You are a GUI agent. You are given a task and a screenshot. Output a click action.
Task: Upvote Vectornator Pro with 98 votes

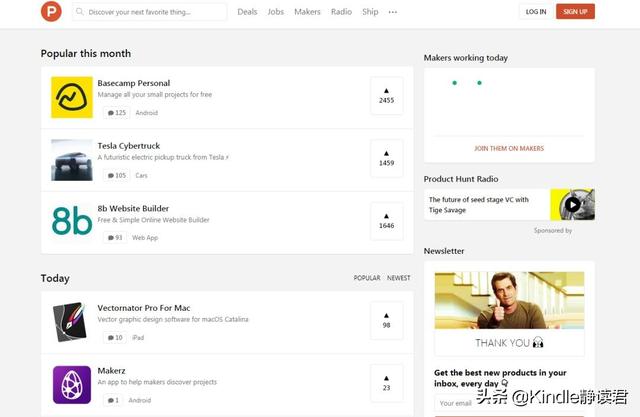(386, 321)
